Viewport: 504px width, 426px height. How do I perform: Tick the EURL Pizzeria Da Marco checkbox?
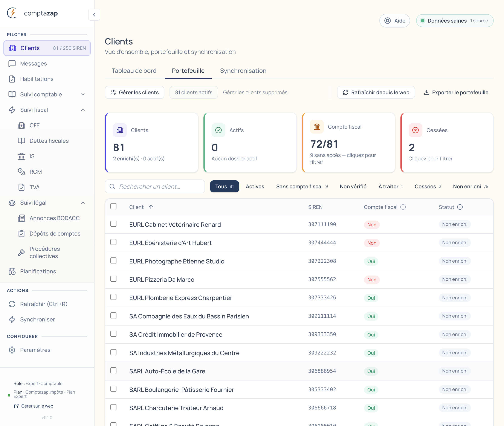113,279
